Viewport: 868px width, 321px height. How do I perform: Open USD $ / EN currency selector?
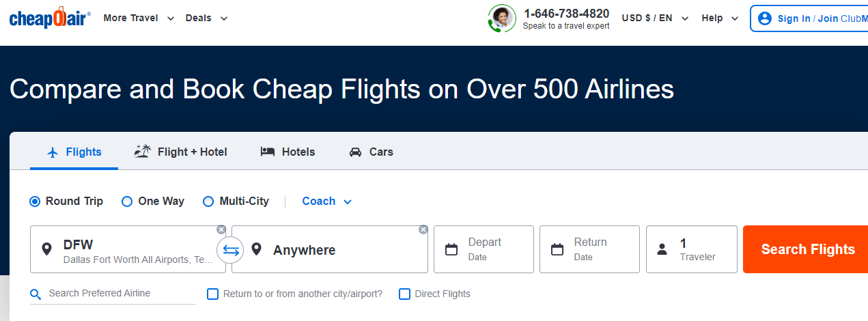[655, 18]
